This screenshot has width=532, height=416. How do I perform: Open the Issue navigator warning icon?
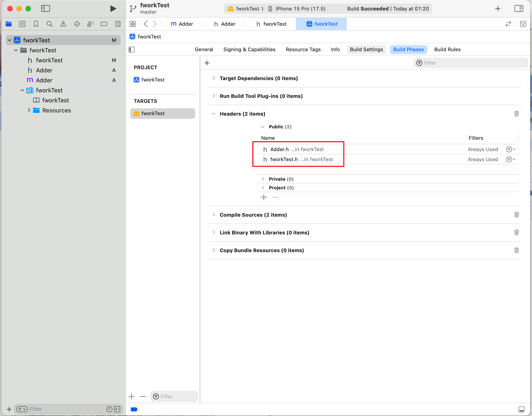[x=63, y=24]
